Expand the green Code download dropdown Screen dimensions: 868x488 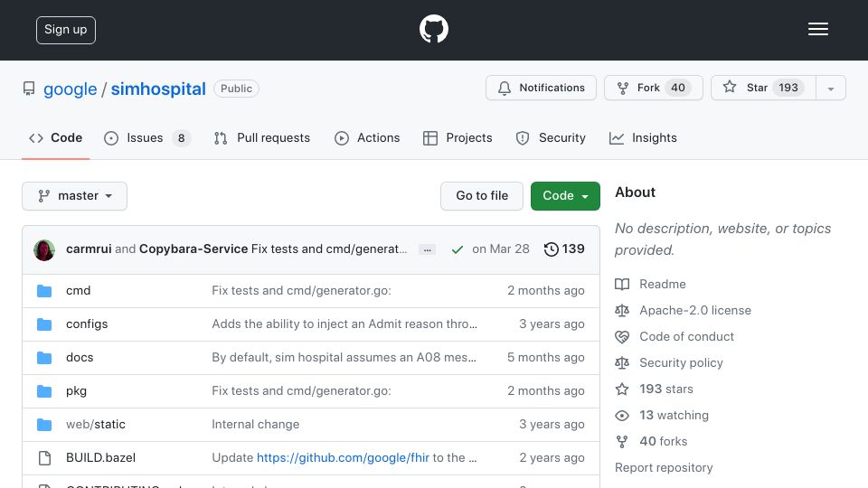pos(565,196)
